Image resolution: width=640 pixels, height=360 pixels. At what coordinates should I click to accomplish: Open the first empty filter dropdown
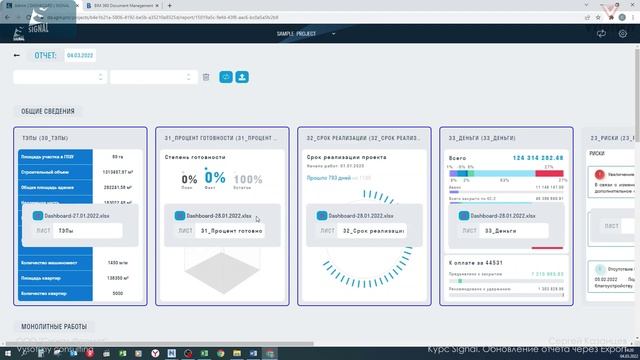60,77
